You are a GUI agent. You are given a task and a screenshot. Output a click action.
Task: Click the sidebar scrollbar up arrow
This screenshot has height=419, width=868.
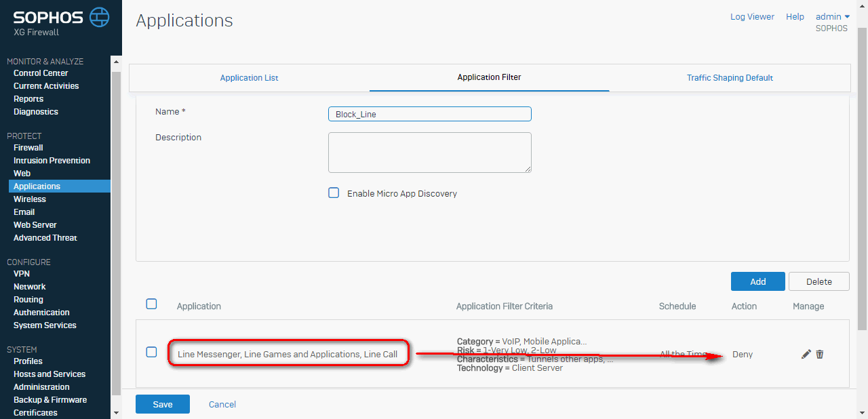pyautogui.click(x=116, y=60)
